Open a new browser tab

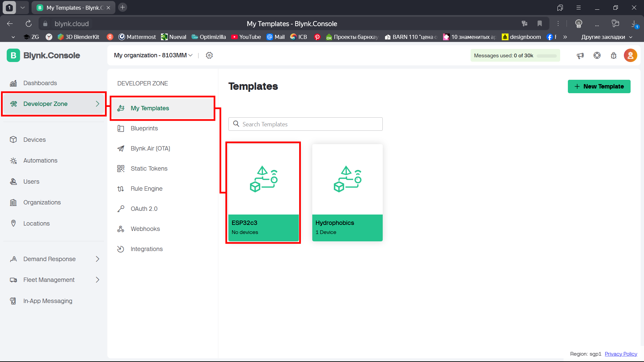click(x=123, y=7)
